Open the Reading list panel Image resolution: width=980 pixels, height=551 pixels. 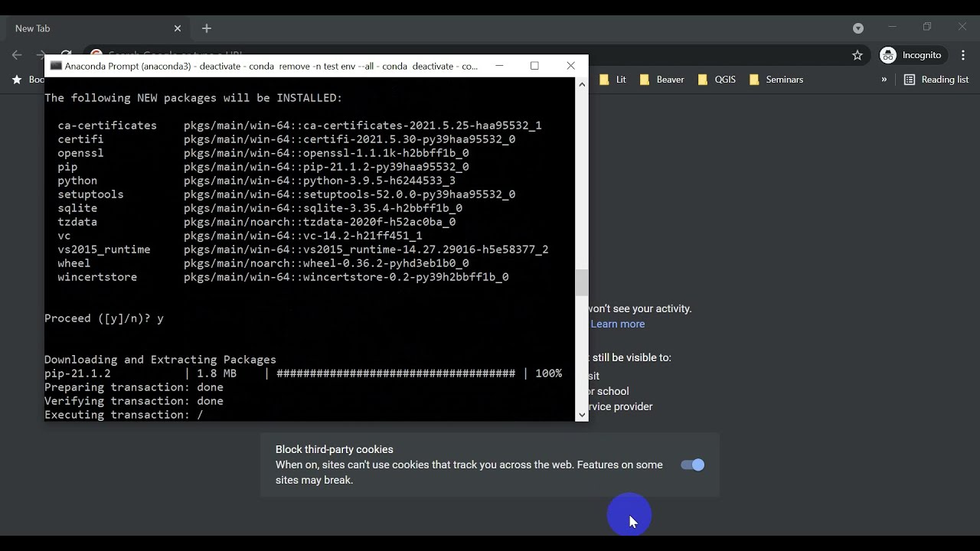pyautogui.click(x=936, y=80)
